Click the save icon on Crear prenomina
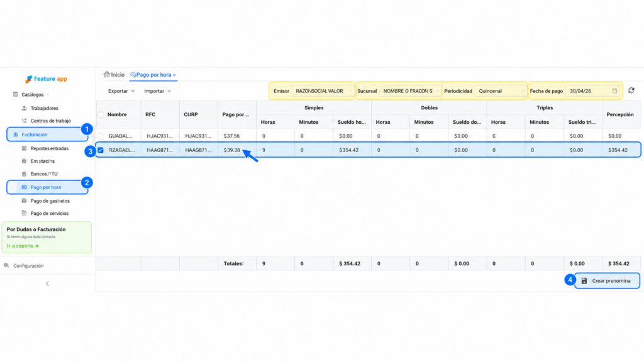Screen dimensions: 644x362 tap(584, 281)
